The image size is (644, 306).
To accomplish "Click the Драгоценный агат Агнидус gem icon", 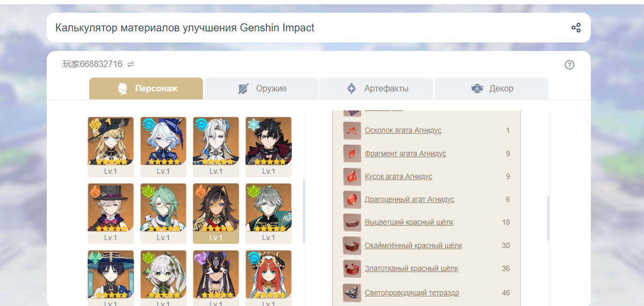I will click(x=352, y=199).
